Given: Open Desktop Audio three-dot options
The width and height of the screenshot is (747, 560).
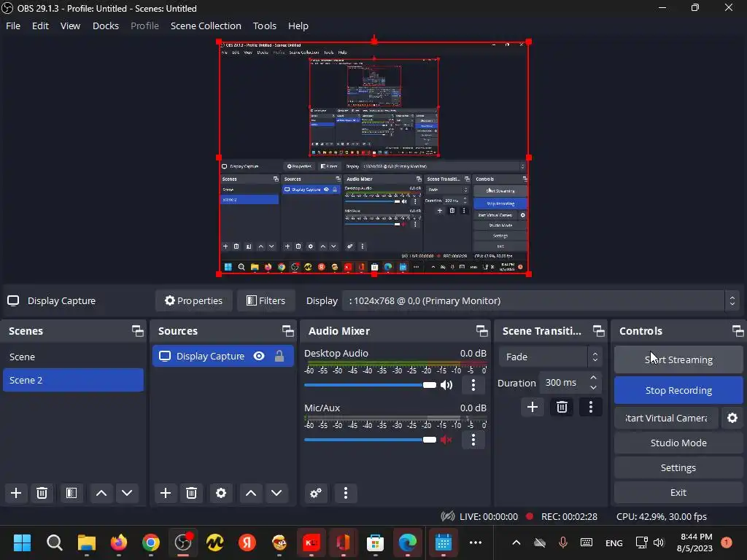Looking at the screenshot, I should (x=473, y=385).
